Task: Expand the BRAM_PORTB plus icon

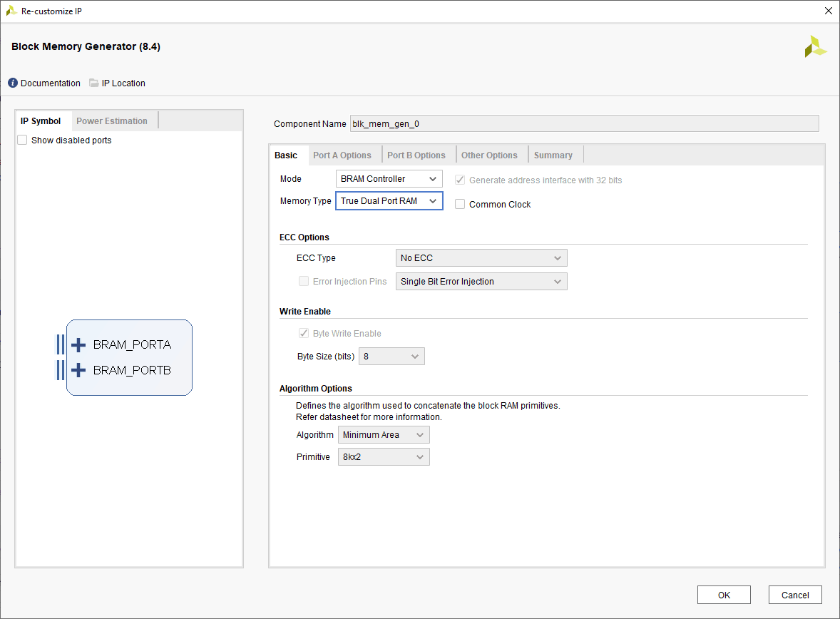Action: pos(78,371)
